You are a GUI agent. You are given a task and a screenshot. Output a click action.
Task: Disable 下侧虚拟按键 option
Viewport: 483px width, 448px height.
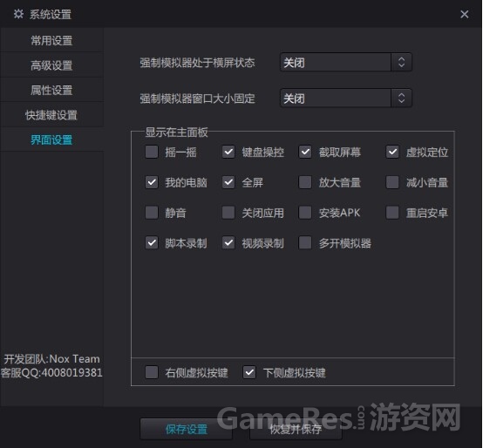pos(249,372)
